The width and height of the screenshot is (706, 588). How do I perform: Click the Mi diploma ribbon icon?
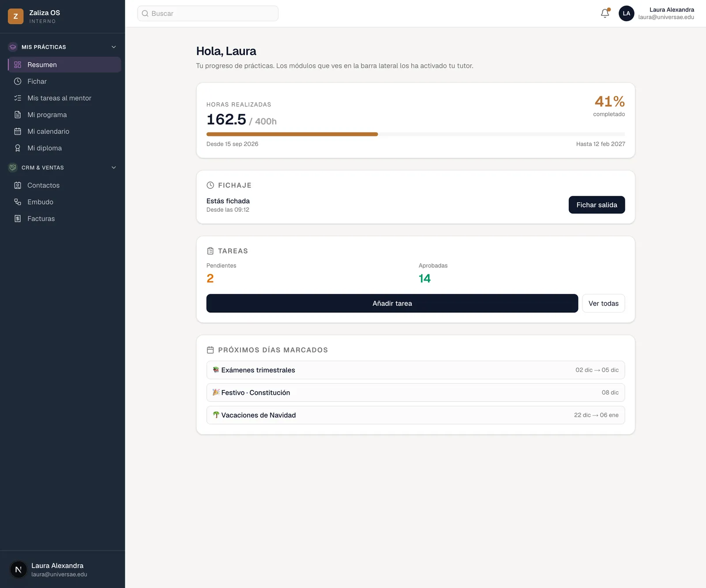(18, 148)
